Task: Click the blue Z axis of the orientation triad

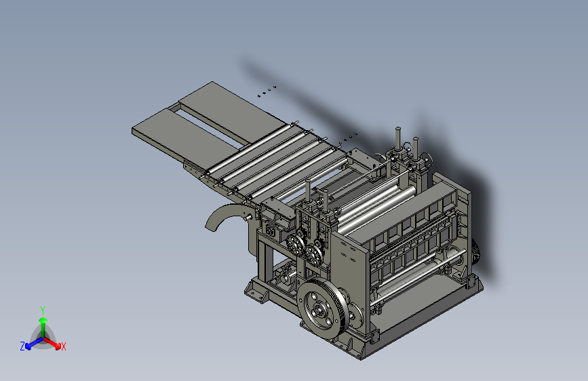Action: (33, 343)
